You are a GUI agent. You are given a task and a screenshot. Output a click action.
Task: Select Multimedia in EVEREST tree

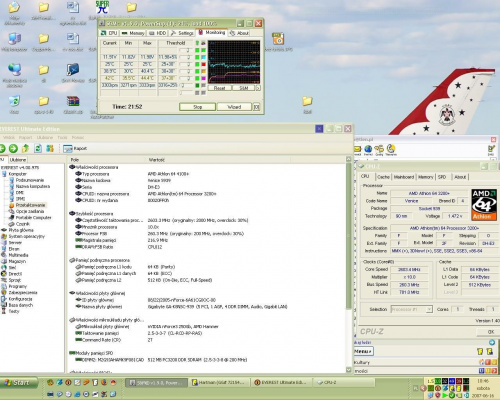pos(18,255)
